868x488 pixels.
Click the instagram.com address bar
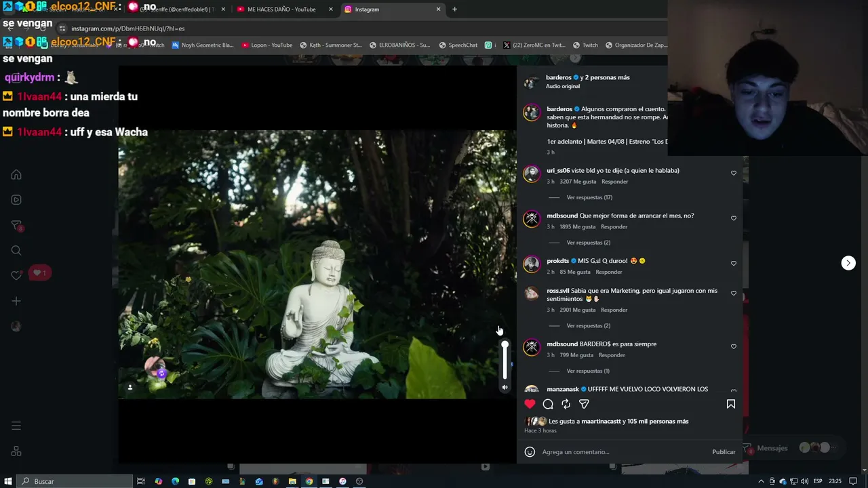pyautogui.click(x=359, y=28)
